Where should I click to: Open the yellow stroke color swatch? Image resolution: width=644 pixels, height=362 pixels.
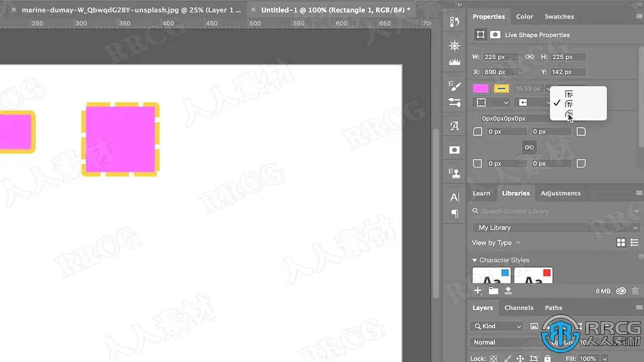[501, 88]
